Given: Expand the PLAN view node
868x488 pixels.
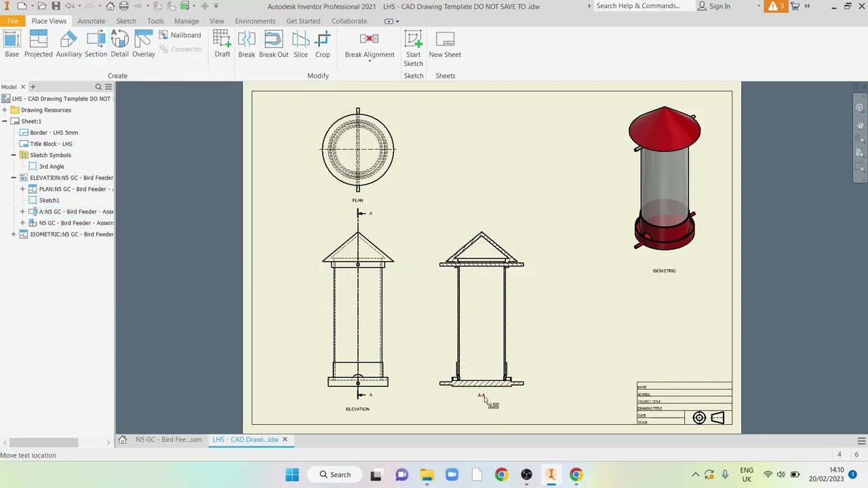Looking at the screenshot, I should [22, 189].
